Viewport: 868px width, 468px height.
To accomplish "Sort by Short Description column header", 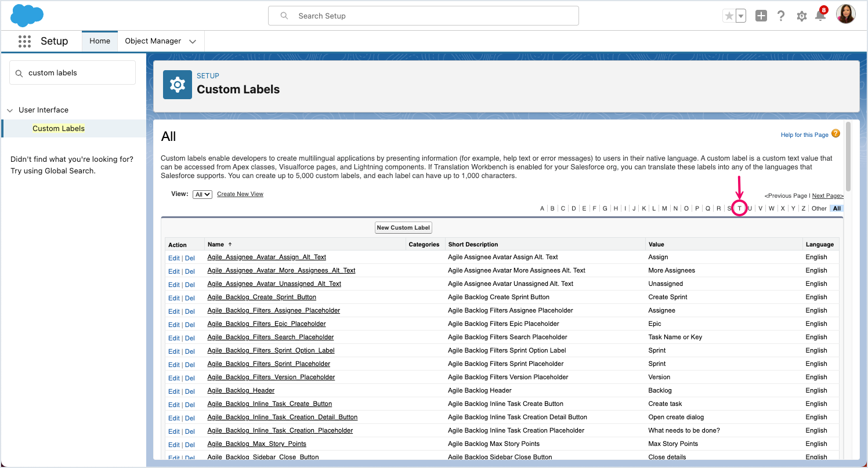I will 473,245.
